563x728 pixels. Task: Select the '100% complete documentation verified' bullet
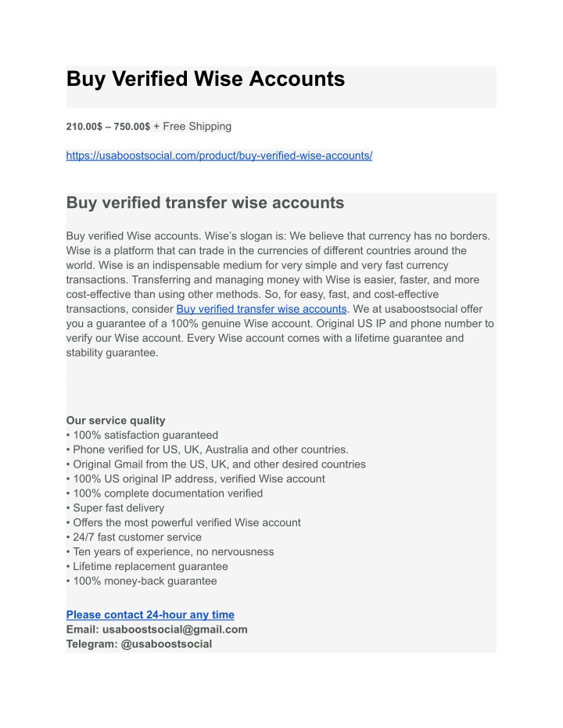tap(164, 493)
